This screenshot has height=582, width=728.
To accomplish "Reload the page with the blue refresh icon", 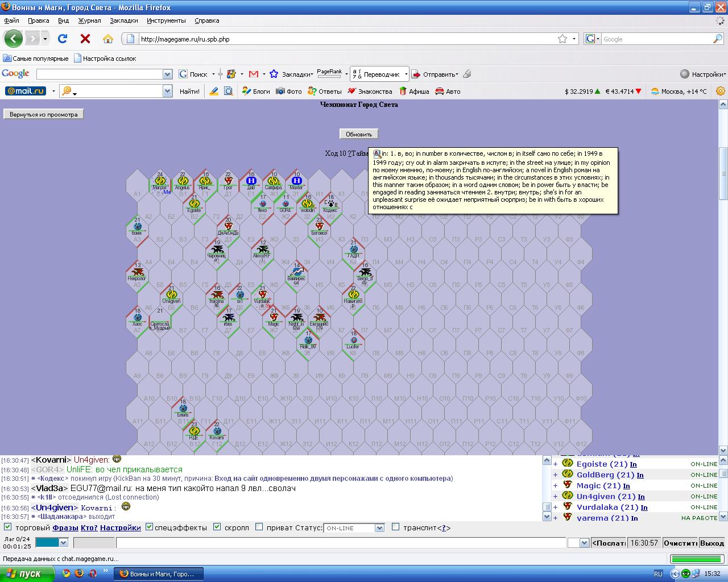I will click(63, 39).
